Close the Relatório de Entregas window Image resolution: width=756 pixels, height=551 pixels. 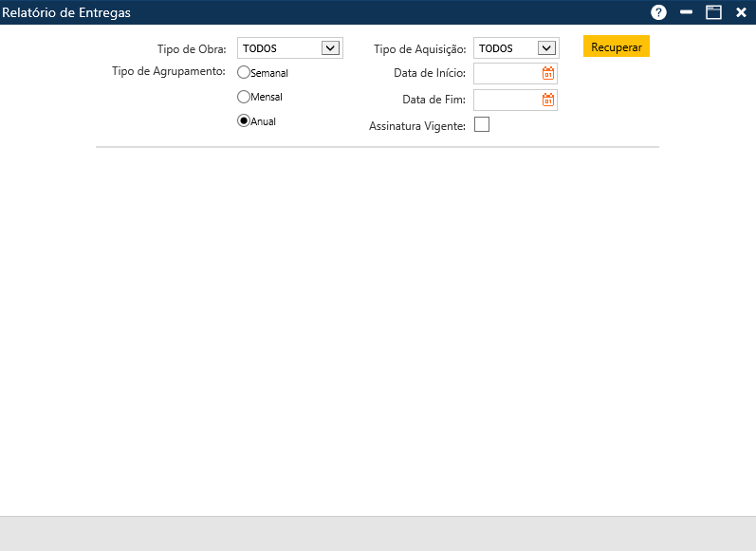[x=741, y=12]
